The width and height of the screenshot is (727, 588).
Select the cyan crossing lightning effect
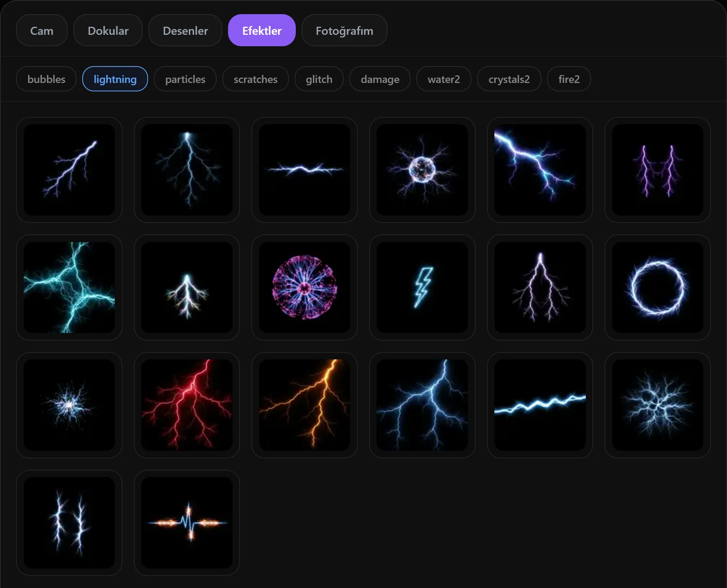click(x=69, y=287)
